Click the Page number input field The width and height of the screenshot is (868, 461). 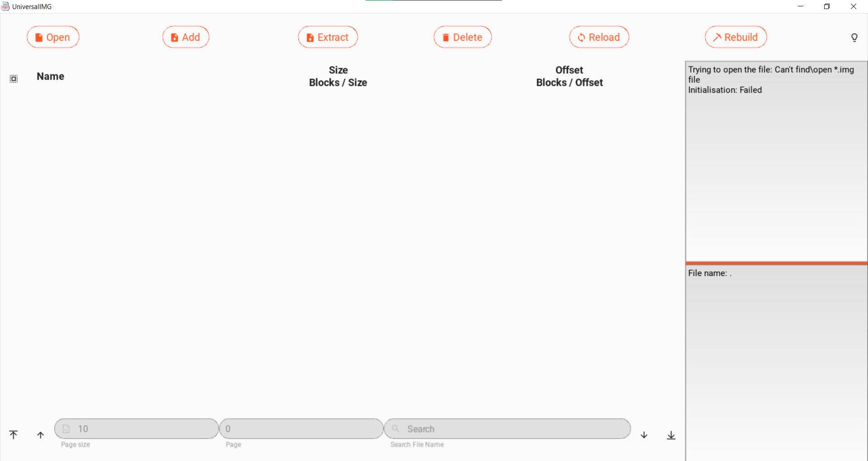(x=301, y=428)
